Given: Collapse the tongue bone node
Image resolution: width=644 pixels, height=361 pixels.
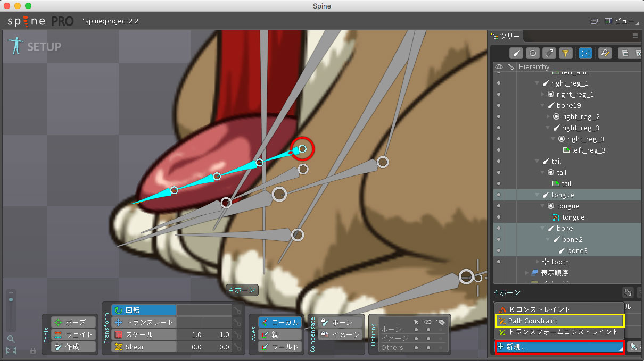Looking at the screenshot, I should pyautogui.click(x=537, y=195).
